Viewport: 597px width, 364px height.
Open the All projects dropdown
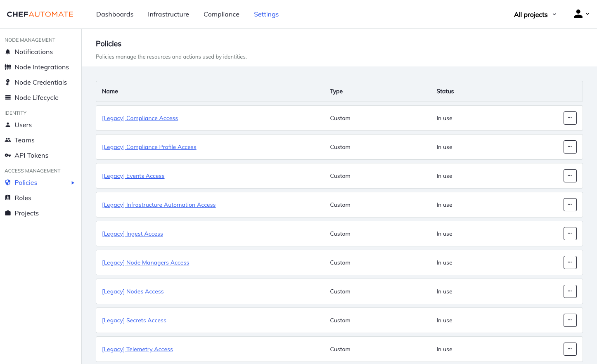point(534,14)
